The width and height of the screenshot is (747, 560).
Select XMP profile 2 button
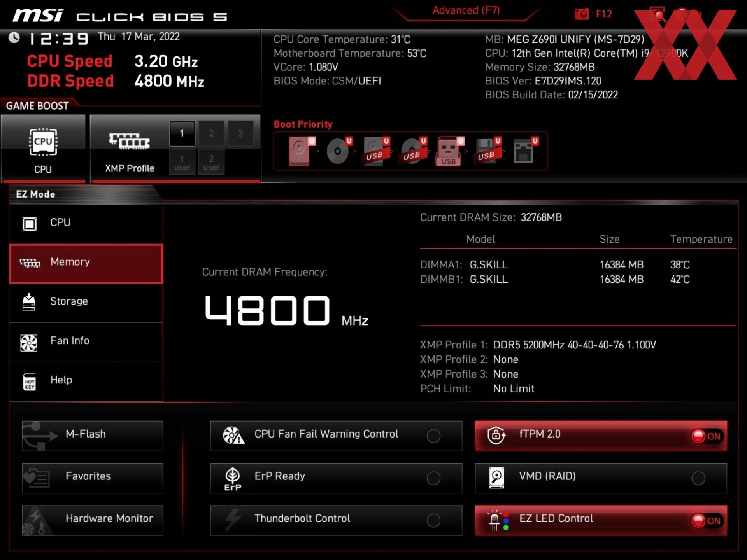pyautogui.click(x=211, y=133)
